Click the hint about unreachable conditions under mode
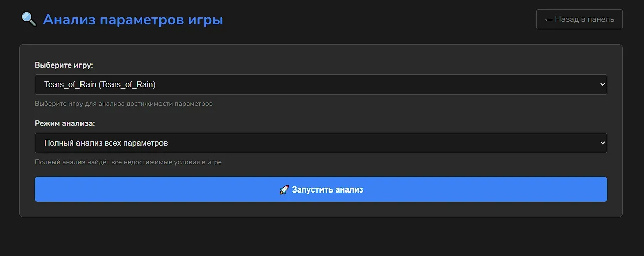The image size is (644, 256). click(x=128, y=162)
